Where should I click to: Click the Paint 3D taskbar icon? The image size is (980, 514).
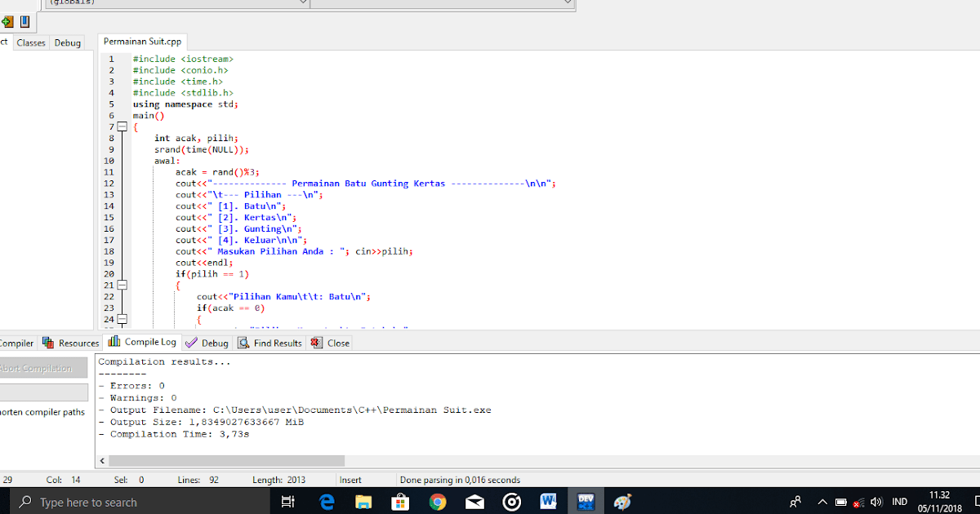[621, 501]
